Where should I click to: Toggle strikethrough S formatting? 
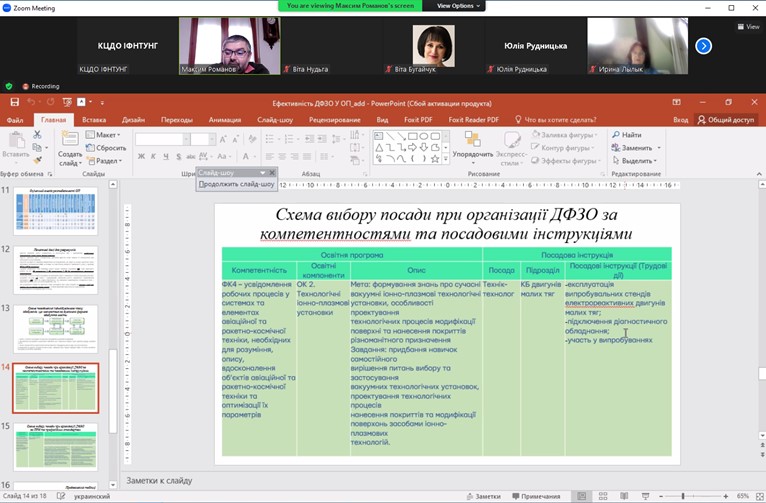tap(178, 156)
